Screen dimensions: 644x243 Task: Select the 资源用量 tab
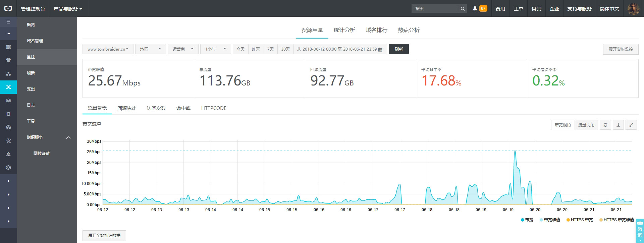point(312,30)
